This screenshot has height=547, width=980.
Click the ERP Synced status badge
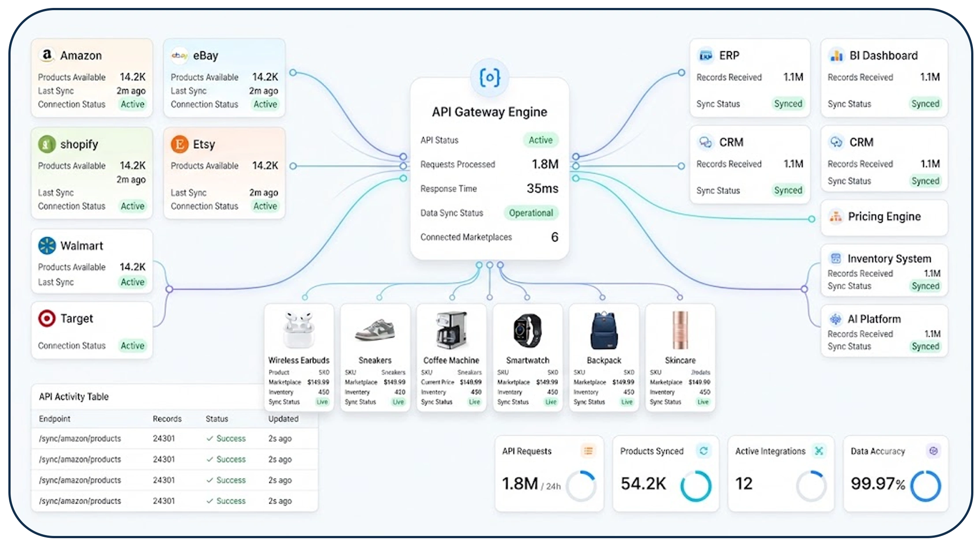pyautogui.click(x=788, y=104)
